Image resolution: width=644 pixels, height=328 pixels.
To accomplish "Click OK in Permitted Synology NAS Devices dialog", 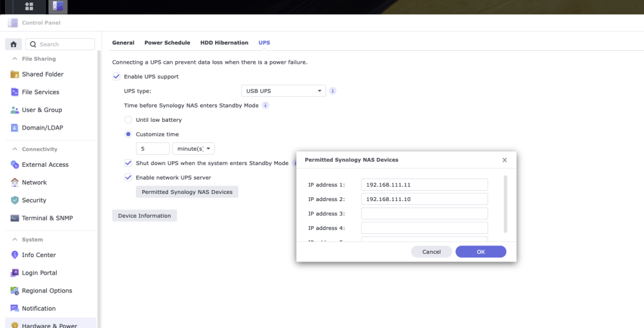I will 481,252.
